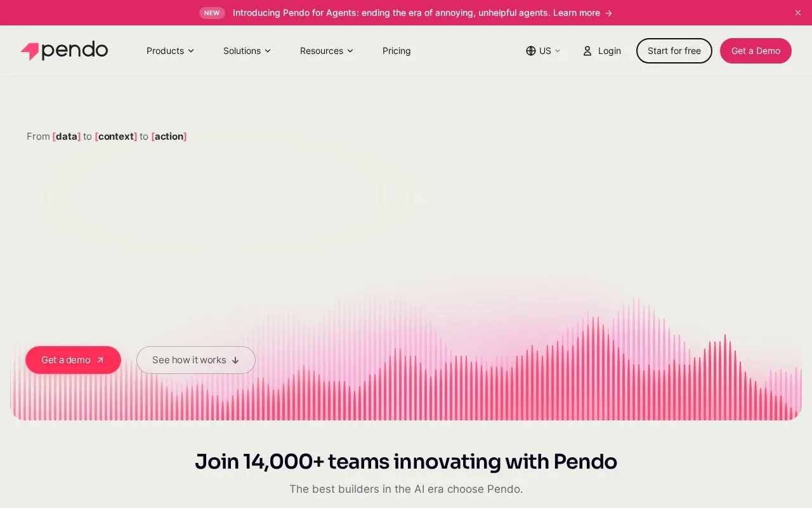Viewport: 812px width, 508px height.
Task: Open the Products dropdown menu
Action: pyautogui.click(x=170, y=51)
